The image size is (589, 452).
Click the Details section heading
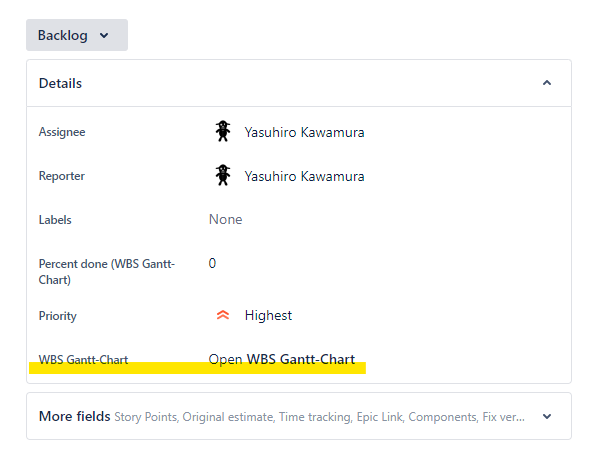click(60, 83)
